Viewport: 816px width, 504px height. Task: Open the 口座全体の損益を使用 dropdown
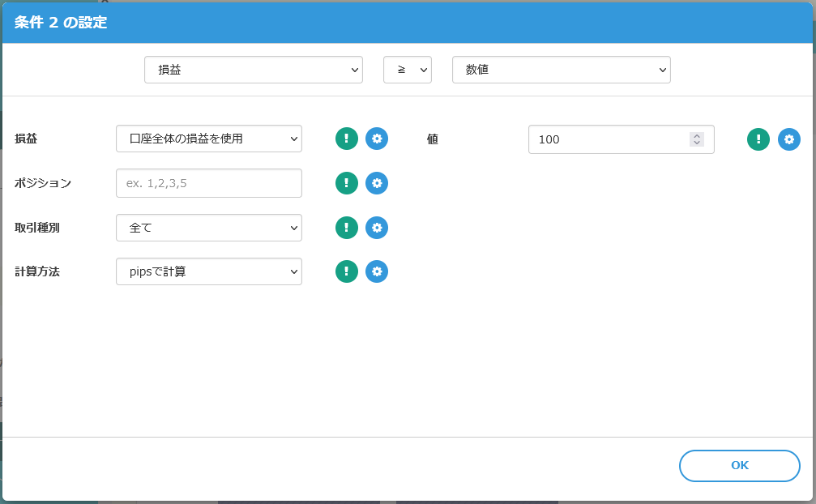coord(208,139)
